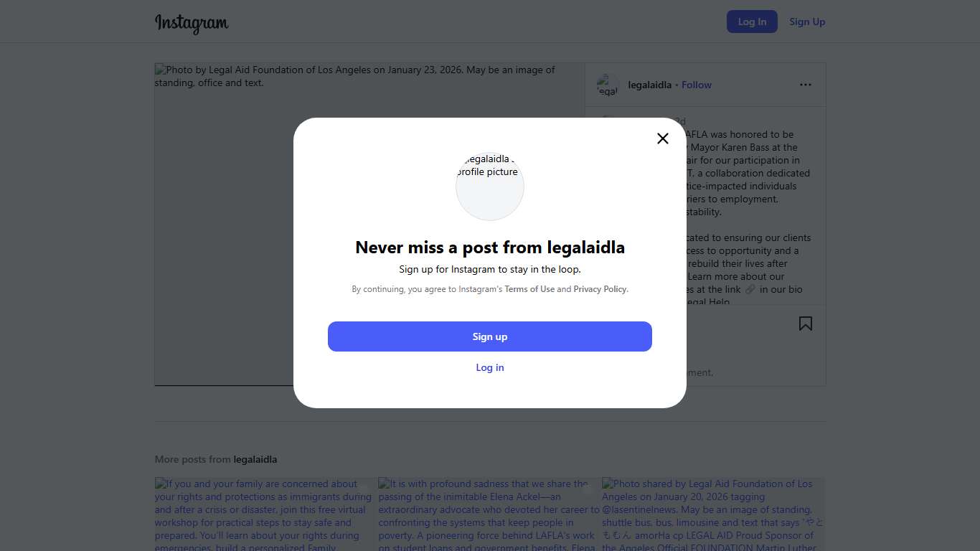The height and width of the screenshot is (551, 980).
Task: Click the profile picture in the popup
Action: [x=490, y=186]
